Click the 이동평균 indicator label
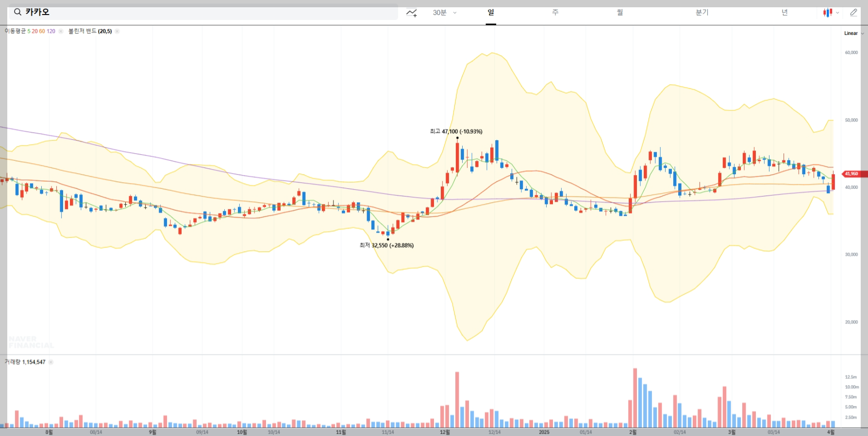This screenshot has width=868, height=436. (15, 31)
